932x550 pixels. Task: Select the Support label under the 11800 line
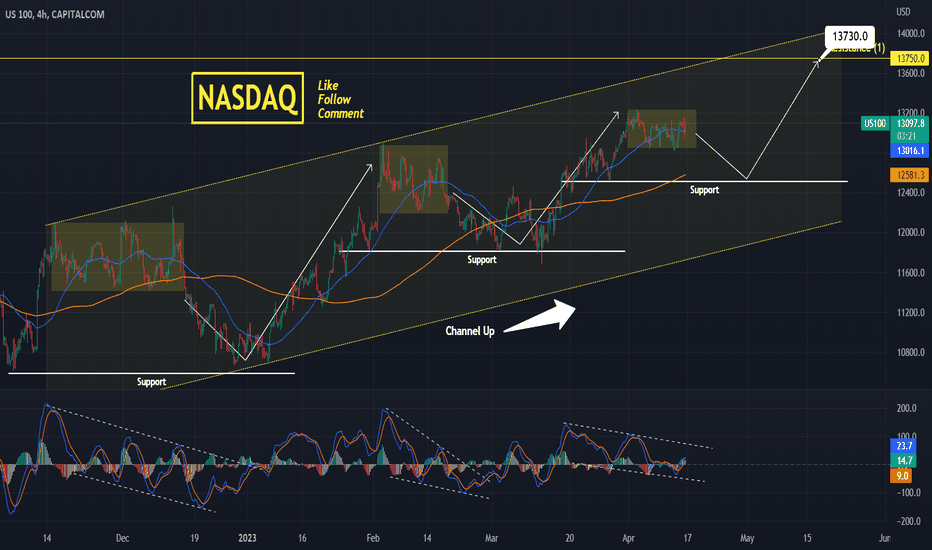tap(481, 259)
